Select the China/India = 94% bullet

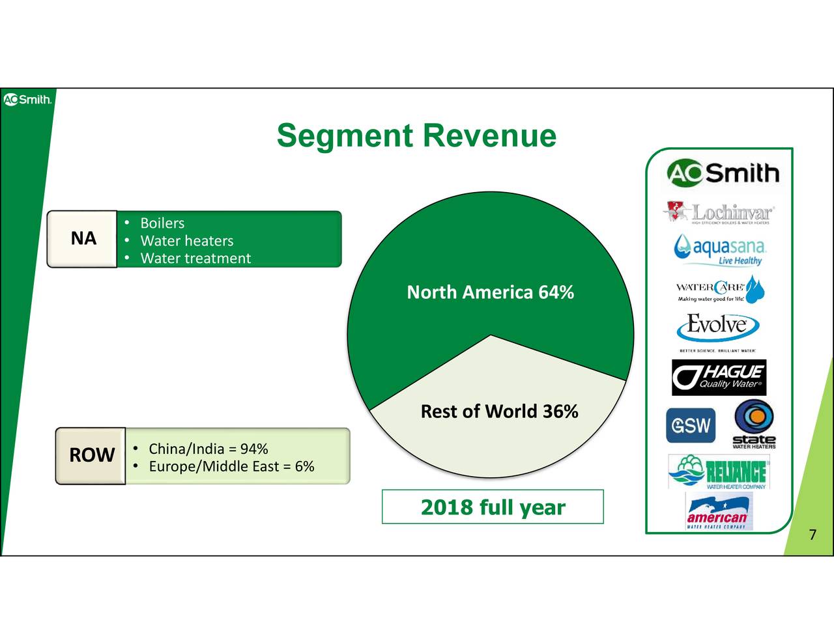208,449
